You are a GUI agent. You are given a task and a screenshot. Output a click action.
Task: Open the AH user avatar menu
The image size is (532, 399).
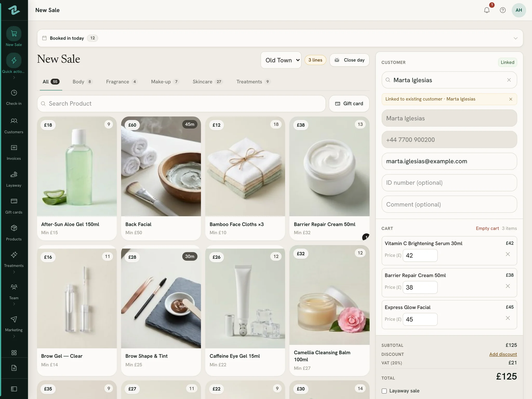519,10
